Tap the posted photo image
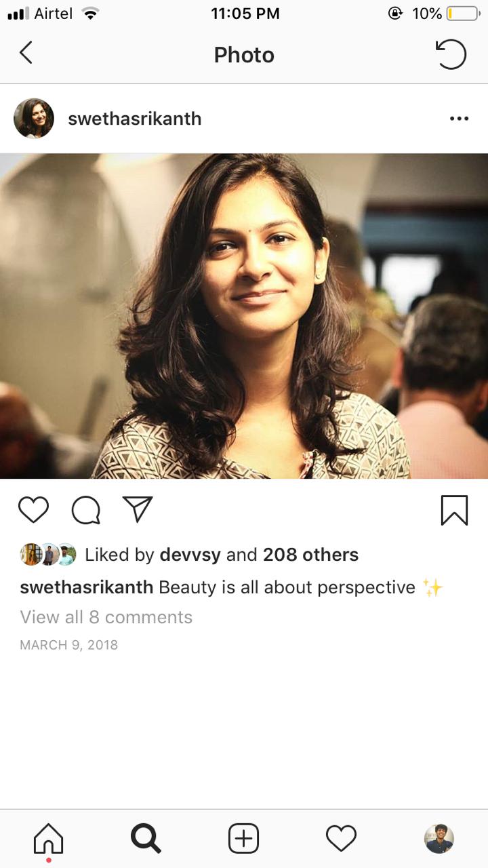Viewport: 488px width, 868px height. (244, 316)
